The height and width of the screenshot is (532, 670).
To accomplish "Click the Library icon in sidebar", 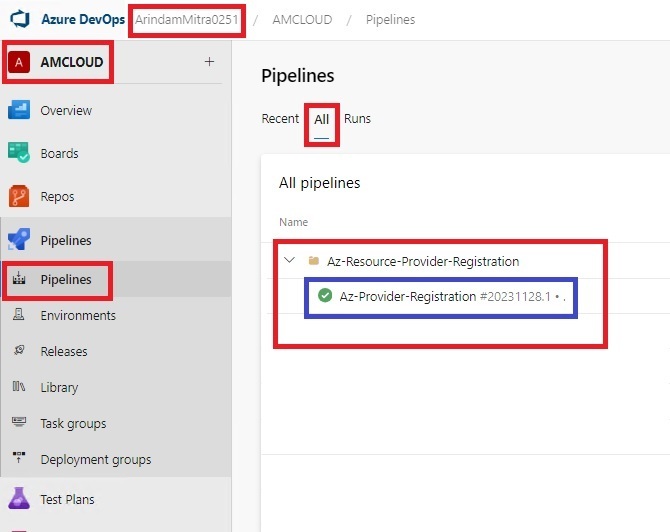I will (x=18, y=387).
